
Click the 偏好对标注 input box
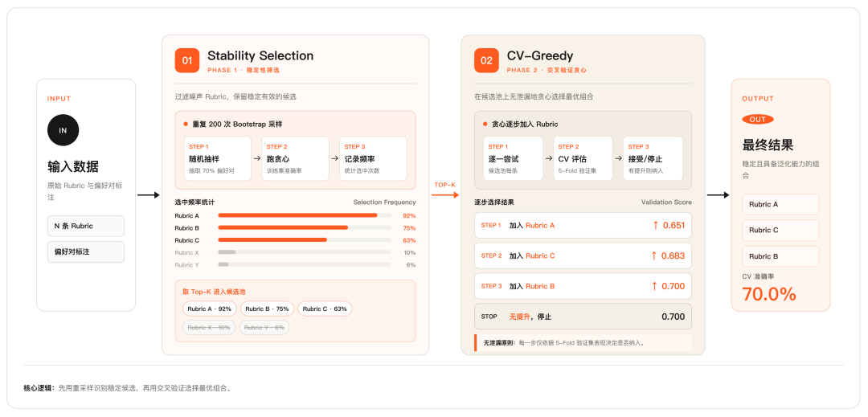tap(86, 251)
